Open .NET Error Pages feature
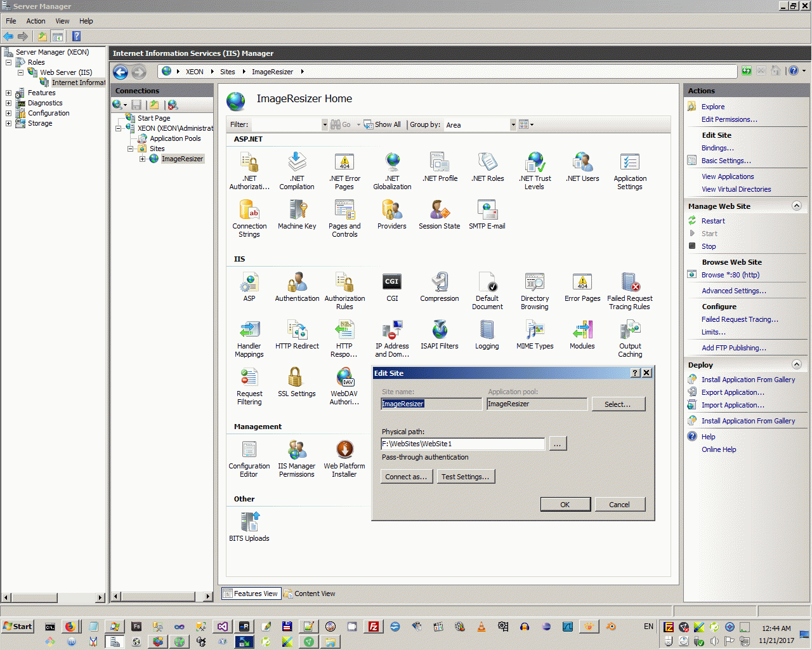Image resolution: width=812 pixels, height=650 pixels. (x=344, y=171)
